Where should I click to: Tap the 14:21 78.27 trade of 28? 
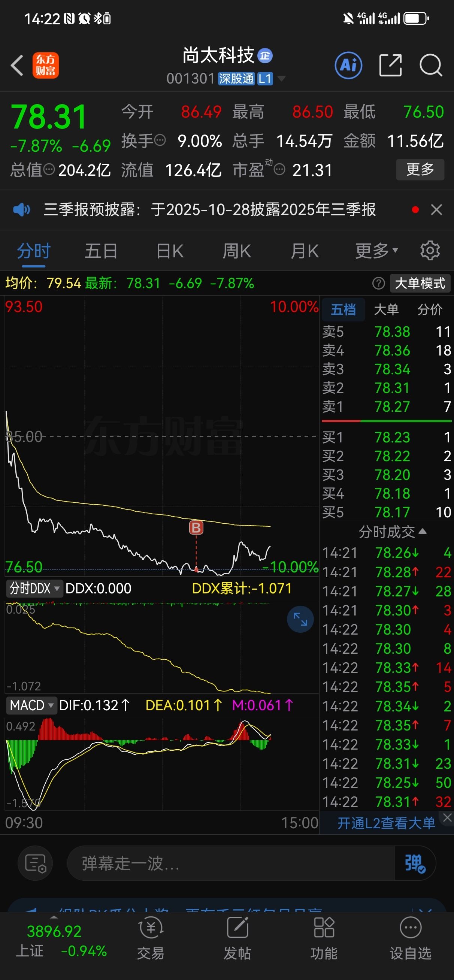click(387, 591)
